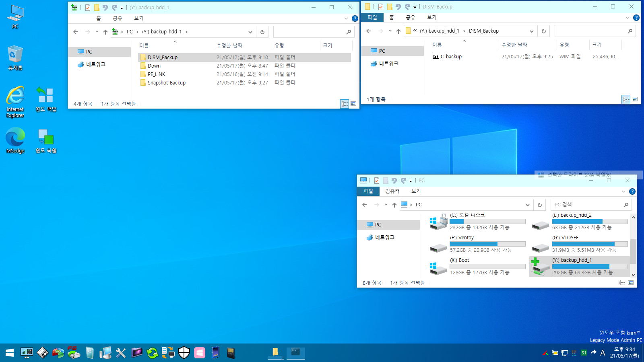
Task: Click 네트워크 in backup_hdd_1 navigation pane
Action: (x=96, y=64)
